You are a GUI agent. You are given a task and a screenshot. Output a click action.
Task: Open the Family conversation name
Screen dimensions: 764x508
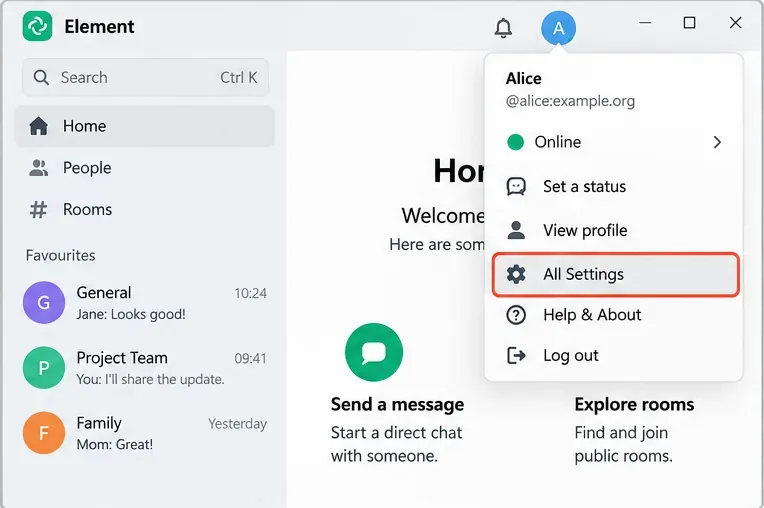tap(99, 423)
